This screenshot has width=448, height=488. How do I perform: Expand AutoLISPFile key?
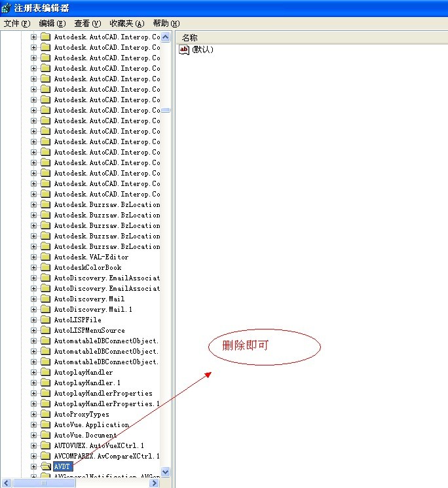tap(33, 320)
